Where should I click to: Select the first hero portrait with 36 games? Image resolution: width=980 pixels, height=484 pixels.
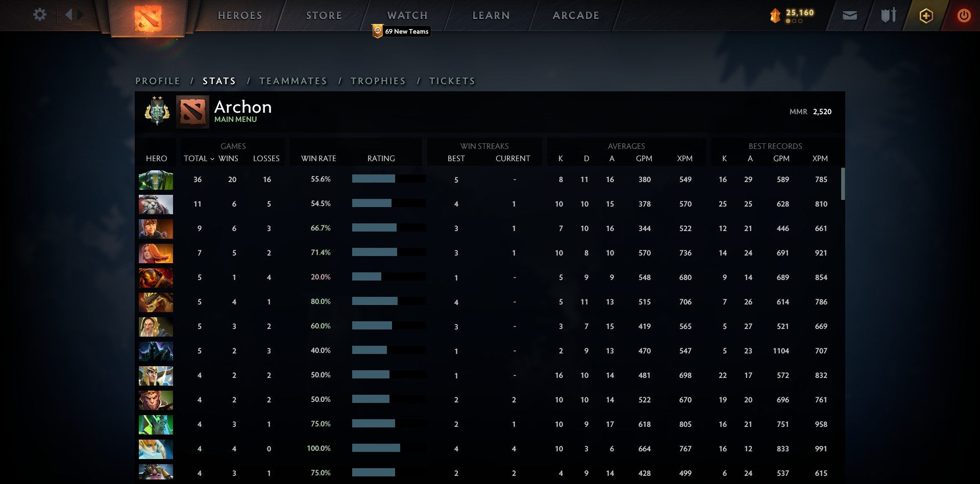(x=156, y=180)
